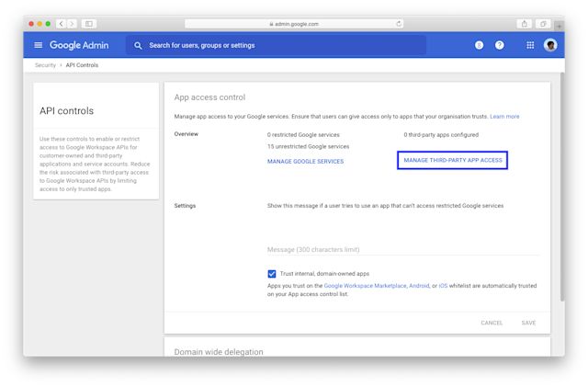The height and width of the screenshot is (387, 588).
Task: Click the '0 restricted Google services' text
Action: click(x=303, y=135)
